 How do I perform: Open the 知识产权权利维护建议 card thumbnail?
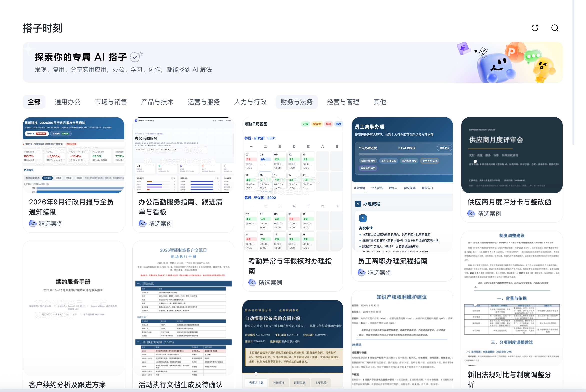point(402,339)
